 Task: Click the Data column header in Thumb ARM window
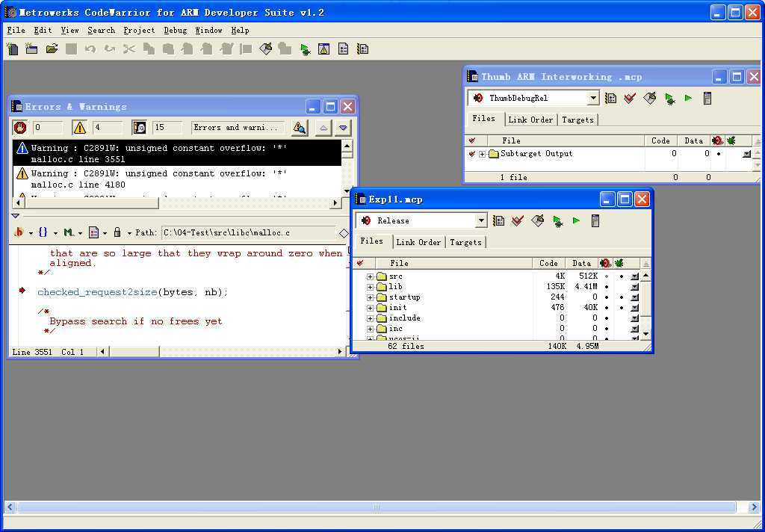pyautogui.click(x=693, y=141)
